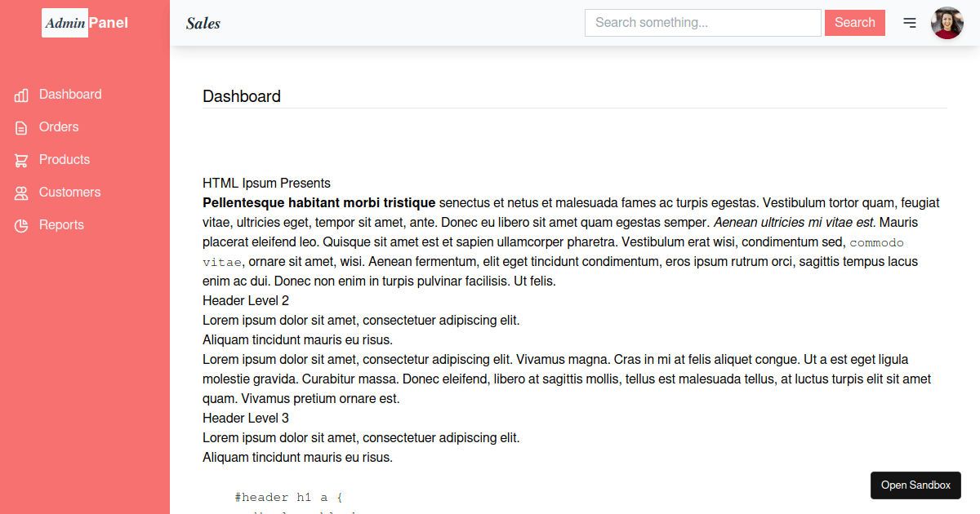Click the Orders document icon
This screenshot has height=514, width=980.
(21, 127)
